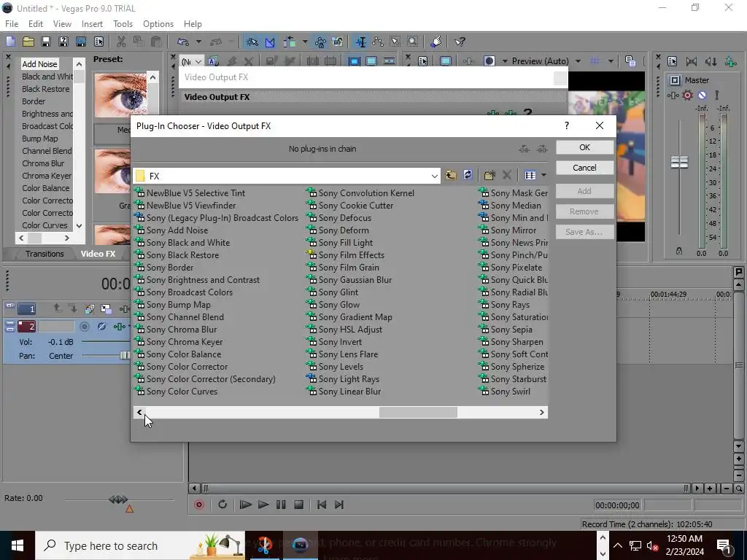Viewport: 747px width, 560px height.
Task: Open the Tools menu
Action: 123,24
